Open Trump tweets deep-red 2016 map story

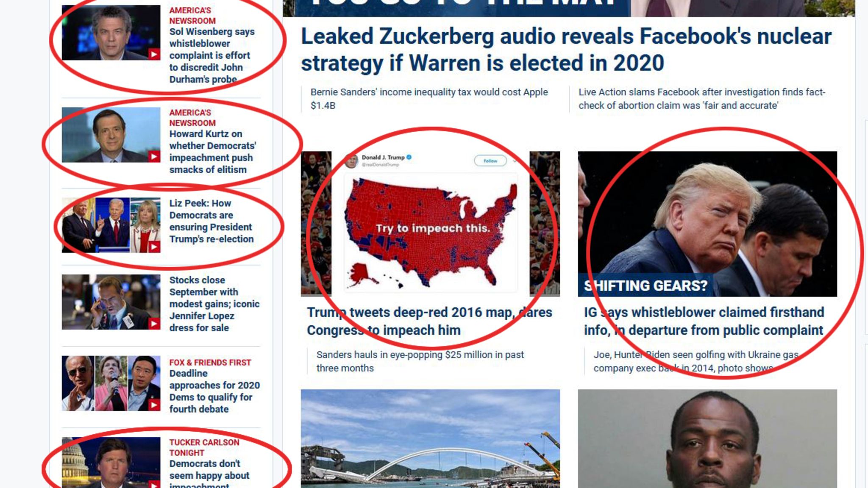(429, 321)
